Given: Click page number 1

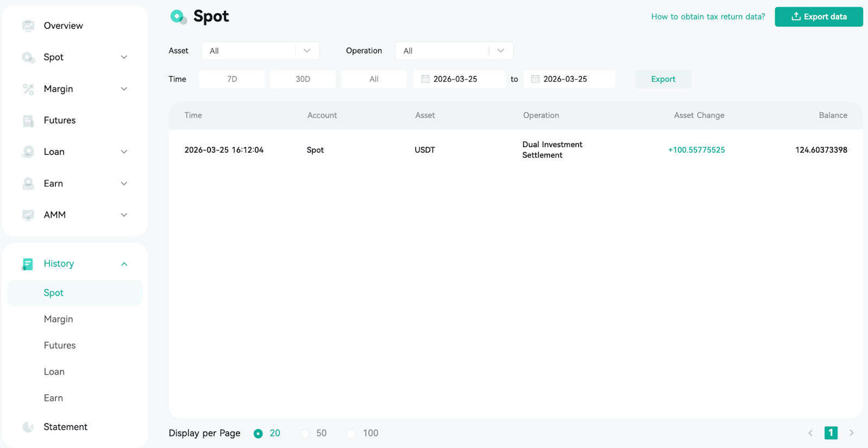Looking at the screenshot, I should coord(831,433).
